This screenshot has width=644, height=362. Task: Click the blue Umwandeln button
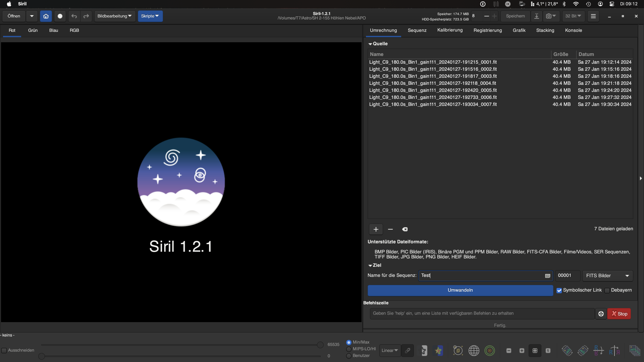(x=460, y=290)
